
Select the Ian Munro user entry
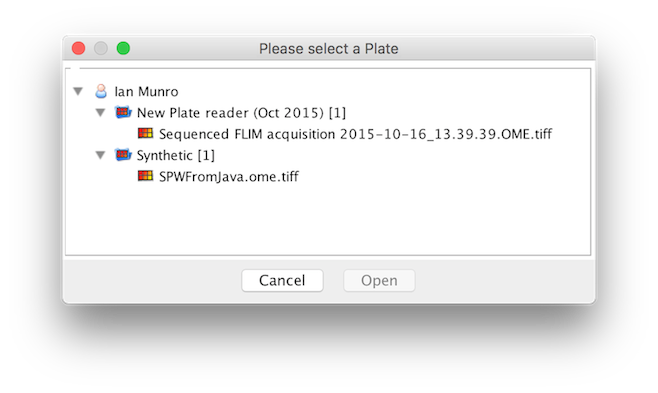click(x=146, y=91)
